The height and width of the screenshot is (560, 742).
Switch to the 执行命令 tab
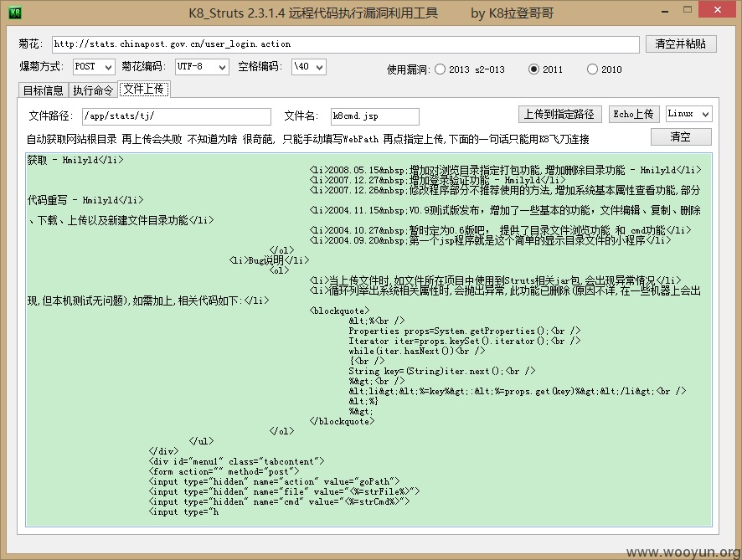[93, 90]
